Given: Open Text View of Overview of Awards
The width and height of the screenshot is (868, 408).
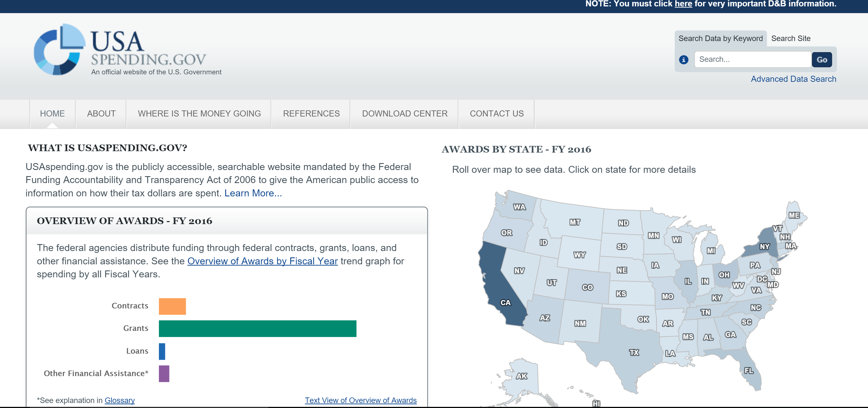Looking at the screenshot, I should [x=361, y=400].
